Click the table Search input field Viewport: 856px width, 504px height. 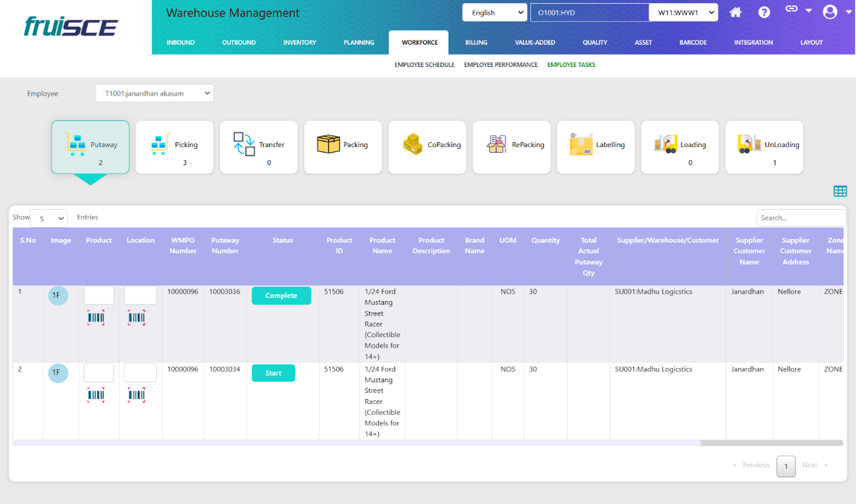801,218
